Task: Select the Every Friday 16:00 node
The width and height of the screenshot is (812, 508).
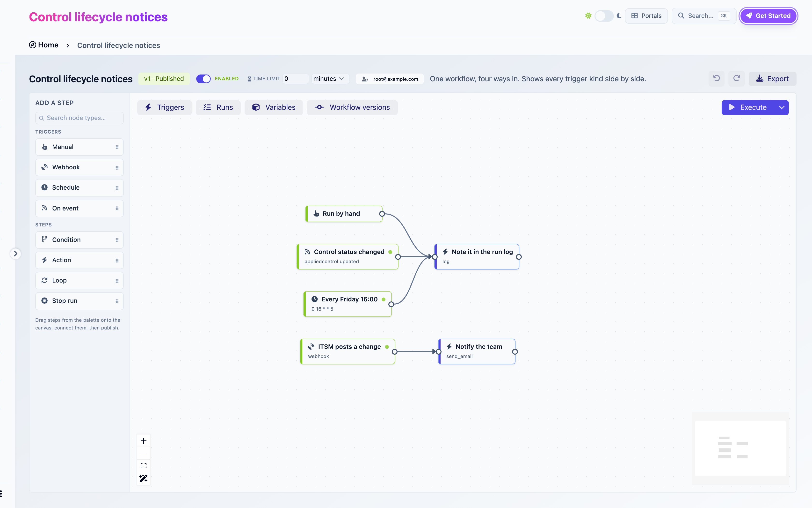Action: pos(348,304)
